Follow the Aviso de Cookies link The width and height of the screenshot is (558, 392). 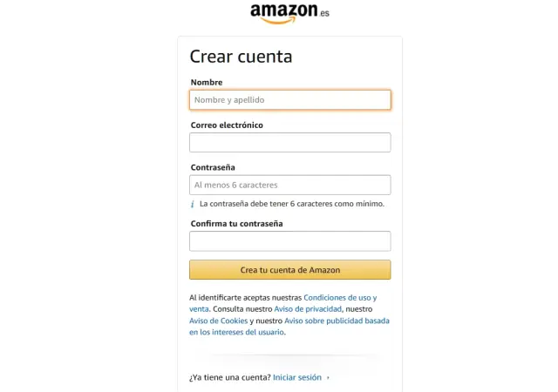[219, 321]
